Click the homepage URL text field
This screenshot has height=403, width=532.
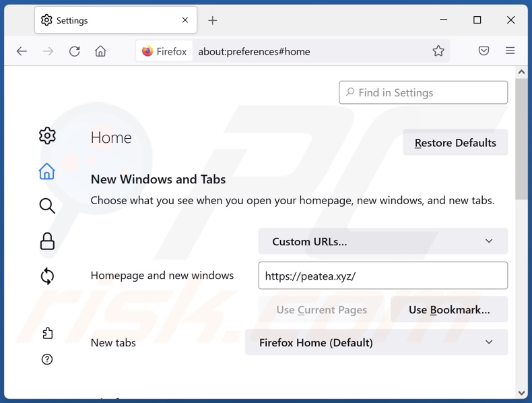[x=383, y=276]
